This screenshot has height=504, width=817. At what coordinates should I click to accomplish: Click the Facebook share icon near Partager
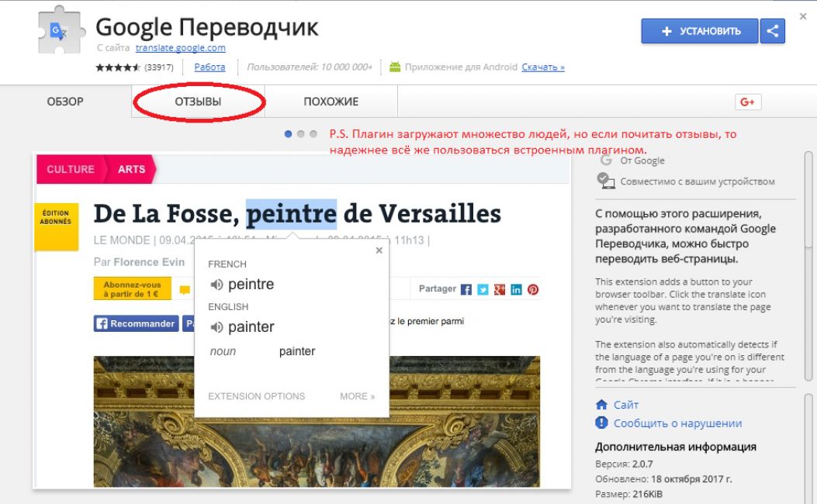(x=466, y=289)
